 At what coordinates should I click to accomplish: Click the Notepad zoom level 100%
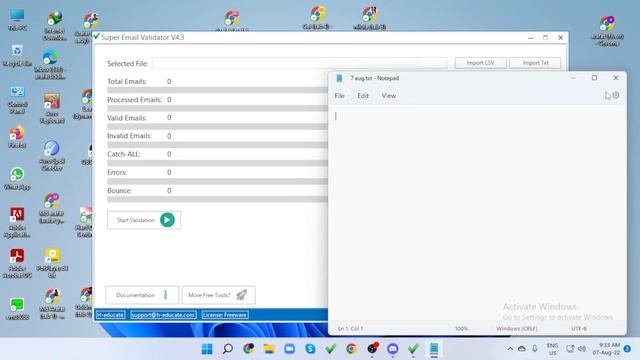(462, 329)
